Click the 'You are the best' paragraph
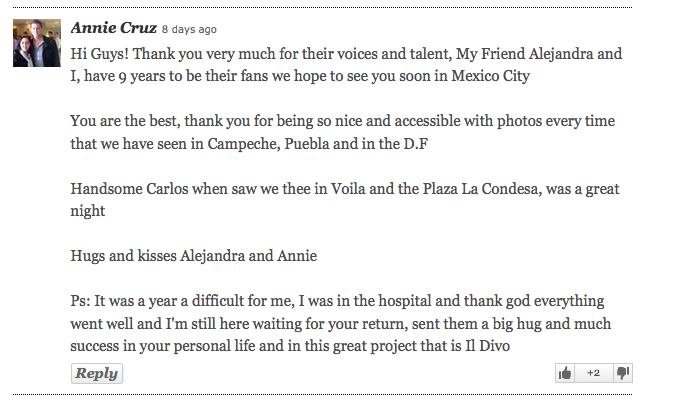Viewport: 690px width, 402px height. point(342,132)
